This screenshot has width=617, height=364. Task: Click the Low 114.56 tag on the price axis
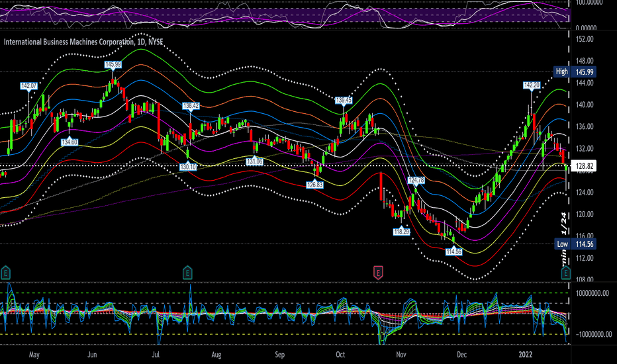(x=575, y=244)
